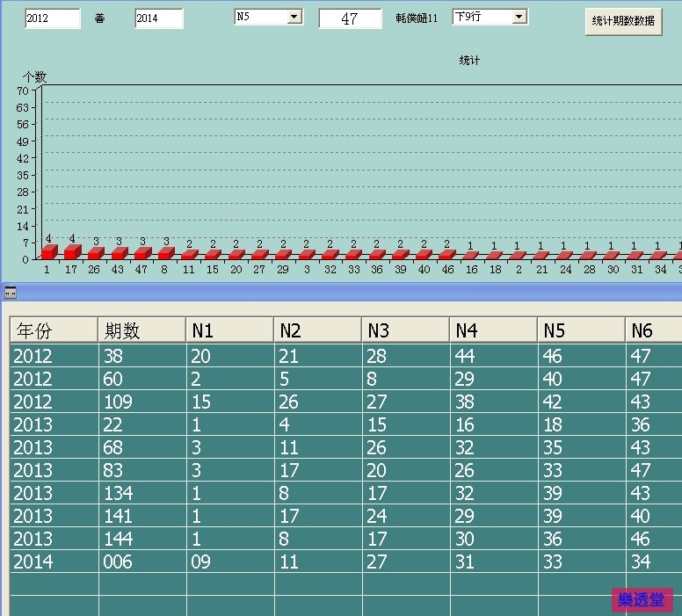The width and height of the screenshot is (682, 616).
Task: Click the start year field showing 2012
Action: (x=52, y=18)
